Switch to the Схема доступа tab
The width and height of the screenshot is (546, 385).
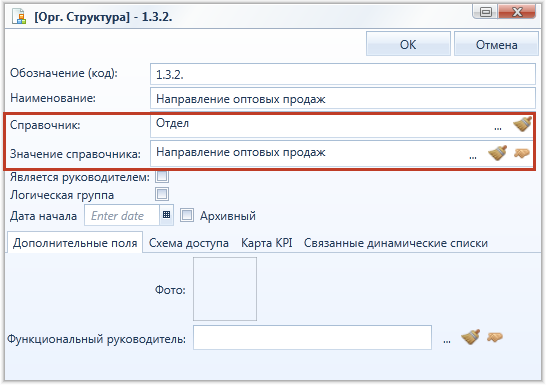pyautogui.click(x=189, y=243)
